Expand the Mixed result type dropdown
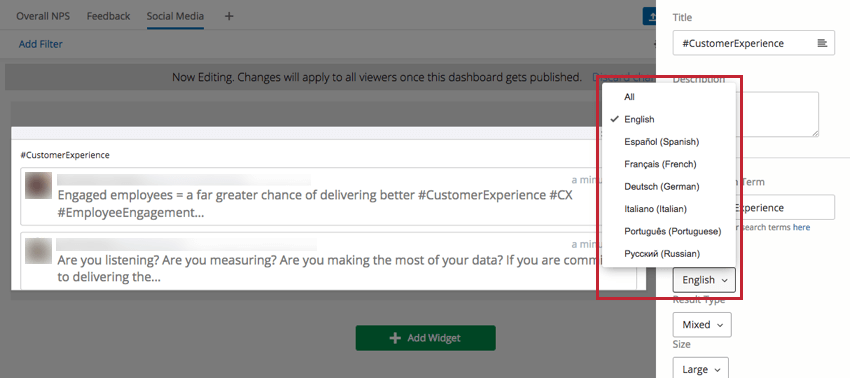The width and height of the screenshot is (850, 378). pos(702,325)
